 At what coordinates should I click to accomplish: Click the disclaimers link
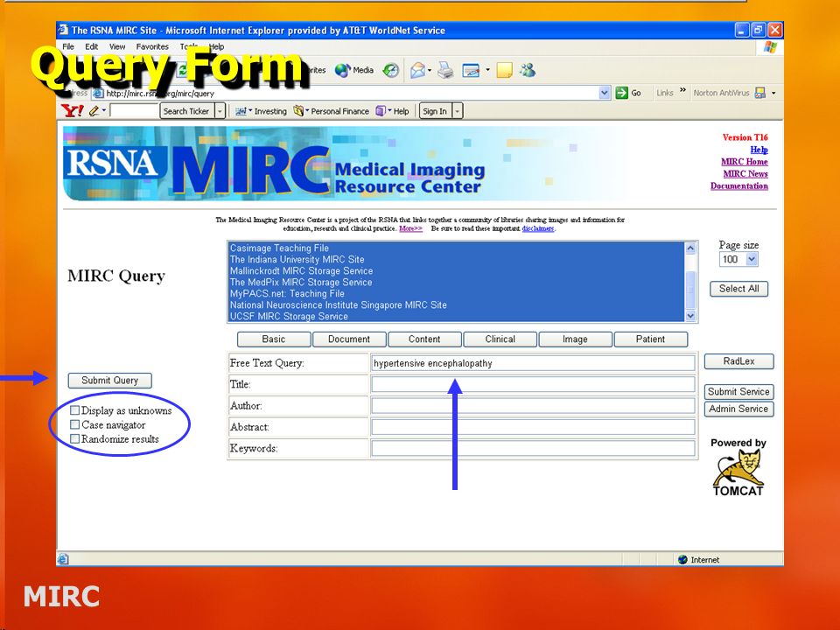coord(538,228)
